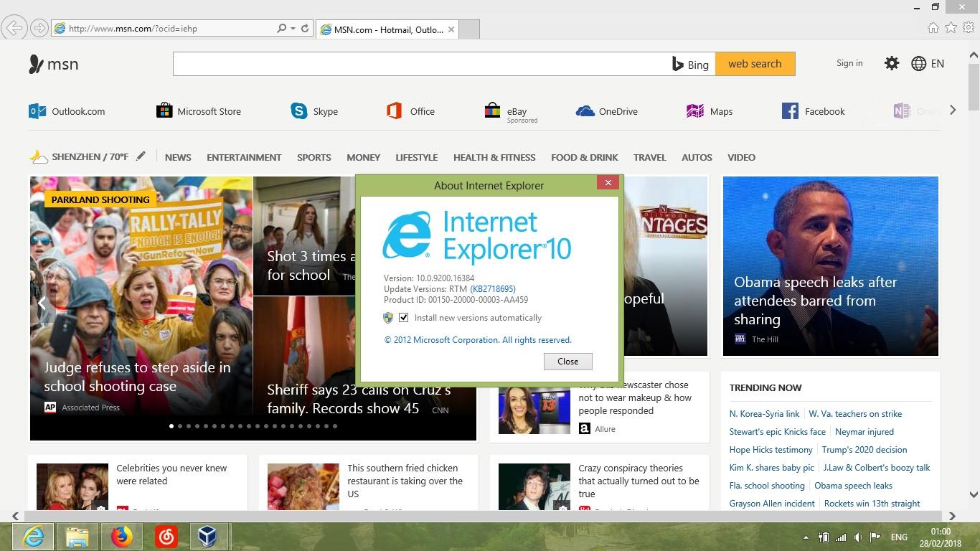This screenshot has height=551, width=980.
Task: Close the About Internet Explorer dialog
Action: coord(608,182)
